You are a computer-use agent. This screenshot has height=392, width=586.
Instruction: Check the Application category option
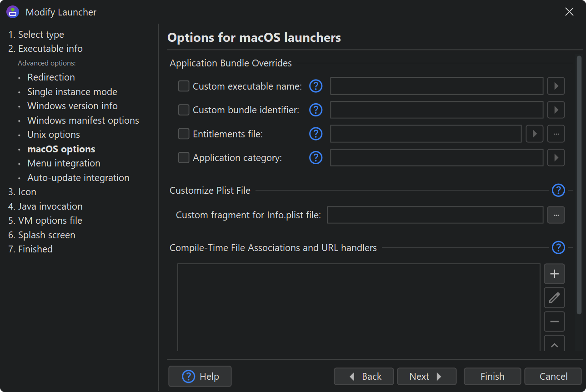pyautogui.click(x=184, y=158)
